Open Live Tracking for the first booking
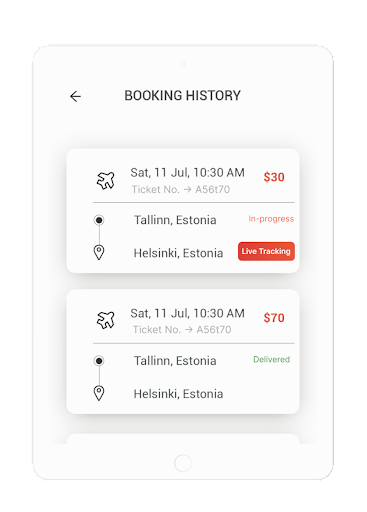The image size is (367, 512). click(x=266, y=251)
